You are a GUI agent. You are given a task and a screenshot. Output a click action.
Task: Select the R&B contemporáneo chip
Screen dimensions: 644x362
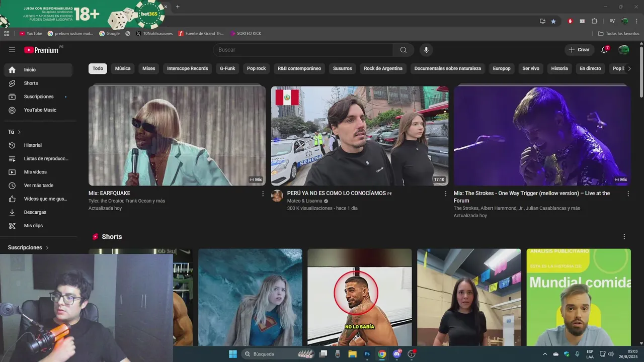click(299, 68)
